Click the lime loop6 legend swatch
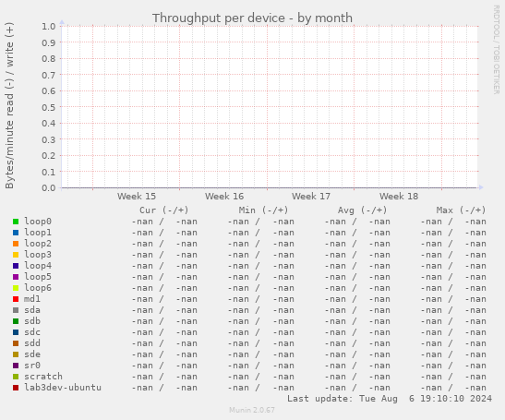This screenshot has width=505, height=420. [x=16, y=288]
